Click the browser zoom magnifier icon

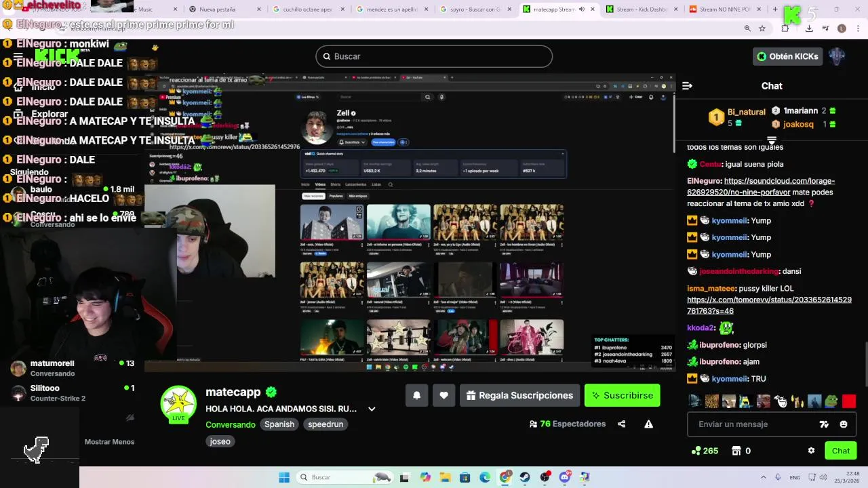click(747, 28)
